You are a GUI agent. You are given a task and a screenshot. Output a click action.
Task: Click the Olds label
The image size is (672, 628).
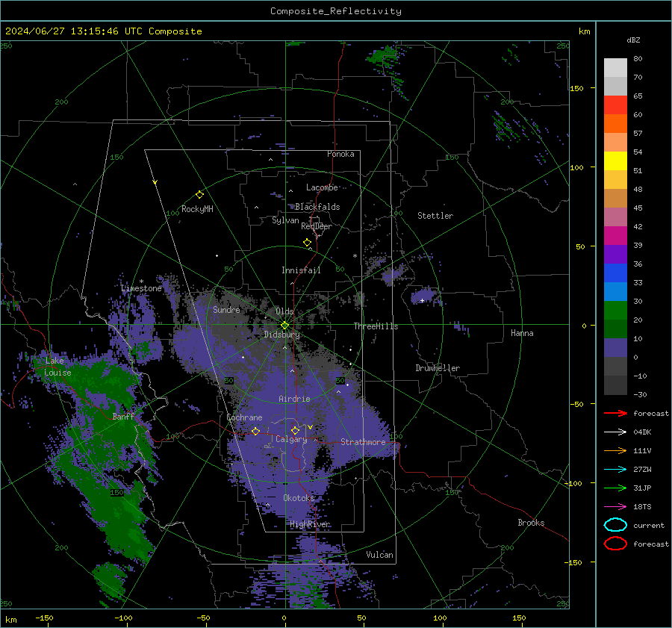click(284, 311)
